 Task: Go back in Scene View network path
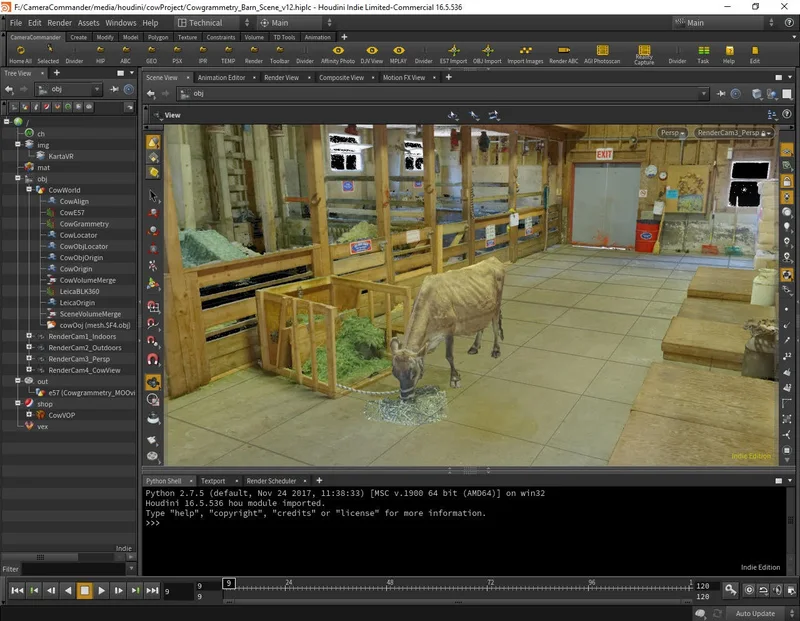(x=151, y=93)
